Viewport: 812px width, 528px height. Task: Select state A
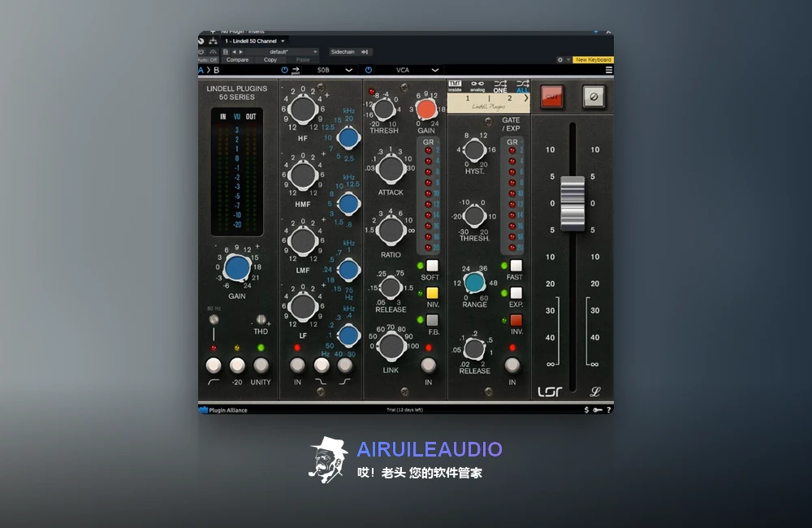201,70
